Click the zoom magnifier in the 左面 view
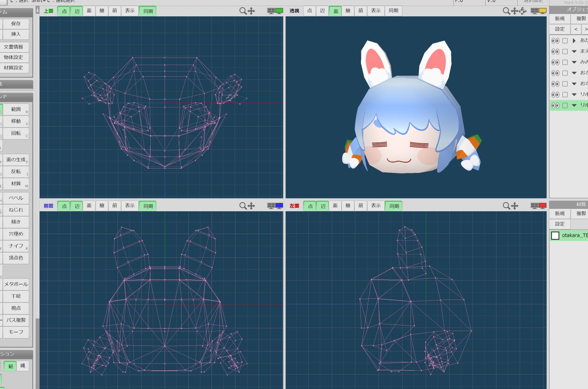This screenshot has width=588, height=389. [506, 206]
